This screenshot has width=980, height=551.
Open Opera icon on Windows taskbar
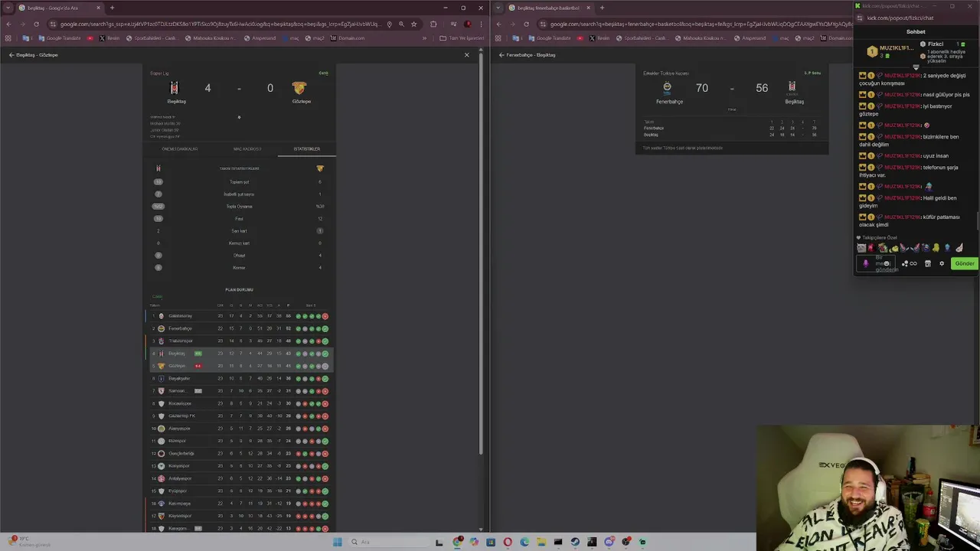(508, 542)
